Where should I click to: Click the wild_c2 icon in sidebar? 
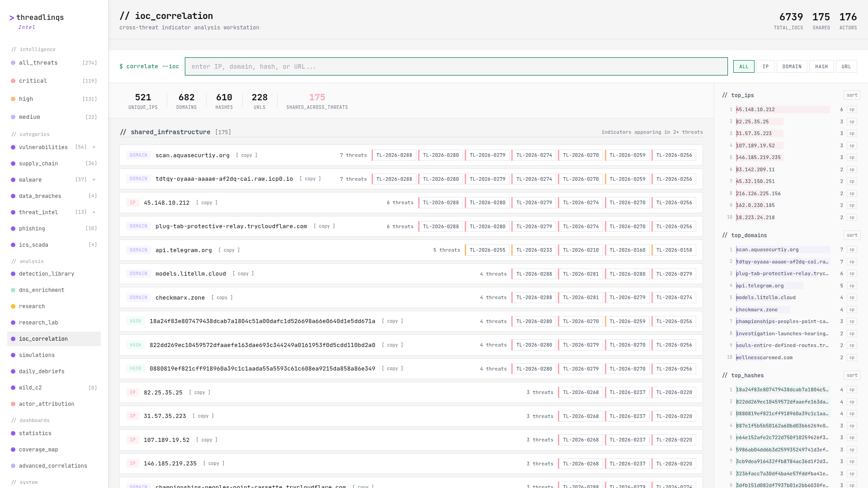[x=13, y=388]
